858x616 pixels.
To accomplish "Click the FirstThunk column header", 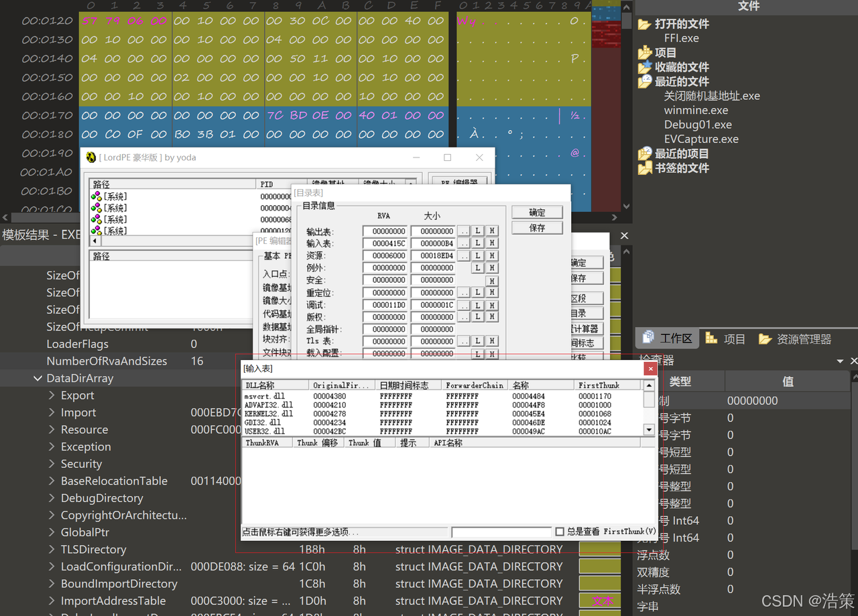I will 609,385.
